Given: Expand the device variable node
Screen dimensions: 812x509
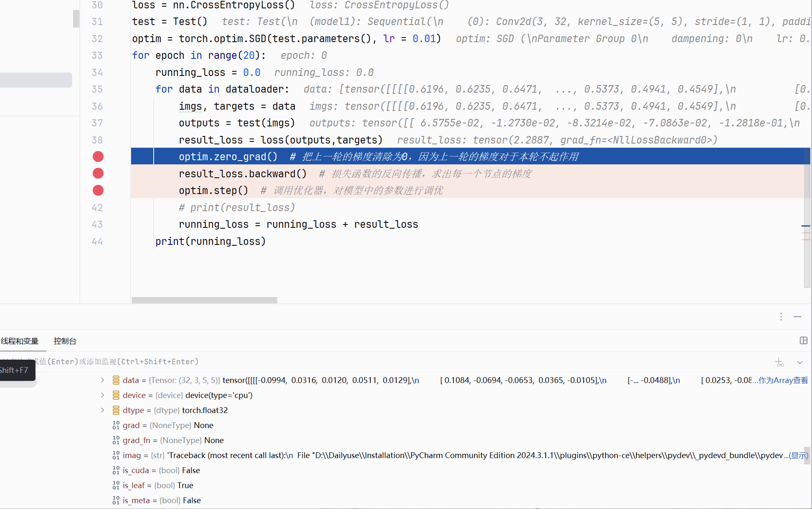Looking at the screenshot, I should [x=102, y=395].
